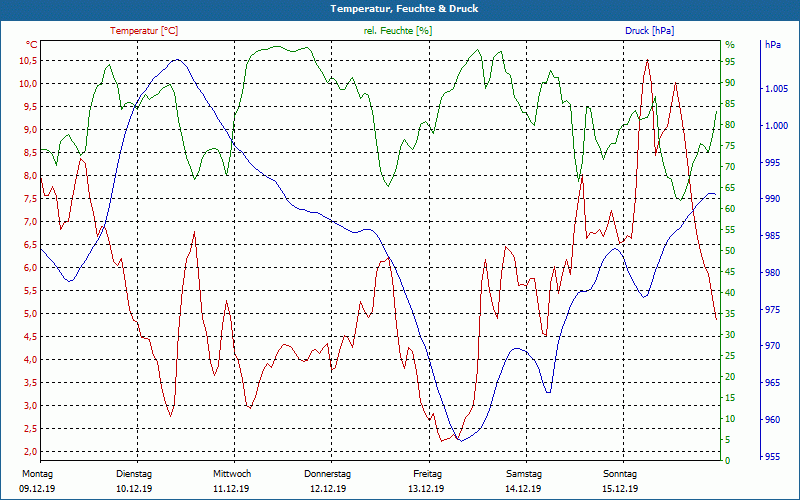
Task: Click '8,5' on the temperature axis
Action: click(30, 153)
